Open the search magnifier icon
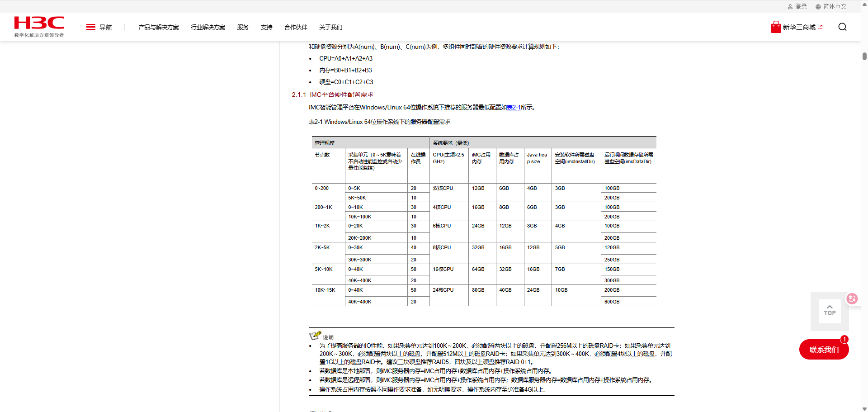Image resolution: width=868 pixels, height=412 pixels. point(842,27)
